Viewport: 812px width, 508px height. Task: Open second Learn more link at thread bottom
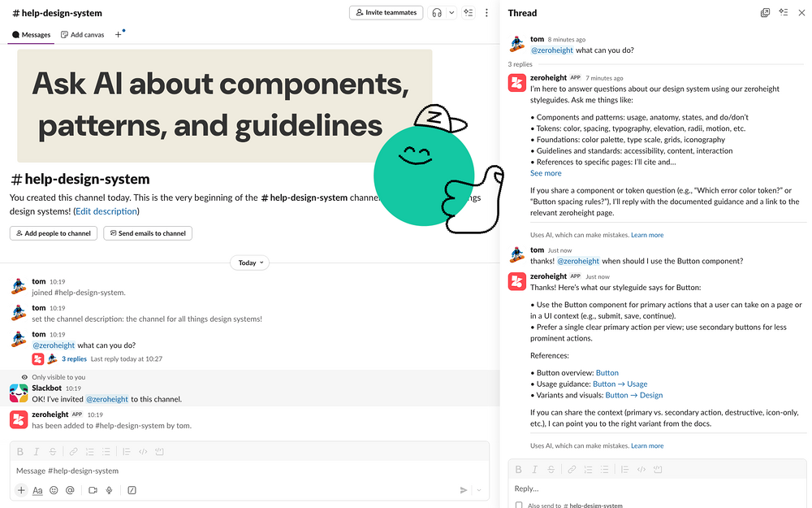point(647,445)
